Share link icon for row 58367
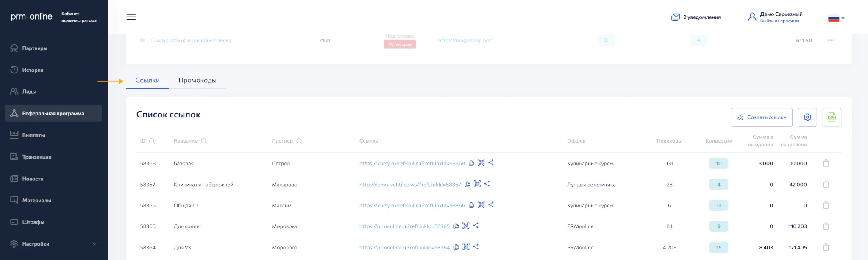This screenshot has height=260, width=868. click(487, 184)
